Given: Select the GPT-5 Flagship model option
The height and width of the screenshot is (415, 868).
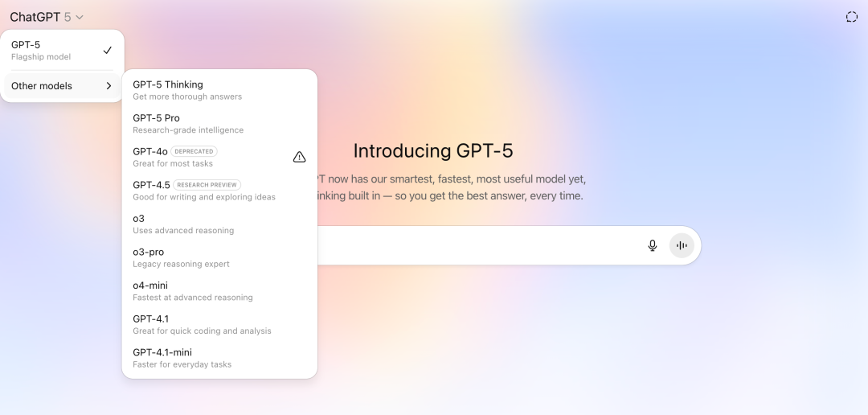Looking at the screenshot, I should pos(62,51).
